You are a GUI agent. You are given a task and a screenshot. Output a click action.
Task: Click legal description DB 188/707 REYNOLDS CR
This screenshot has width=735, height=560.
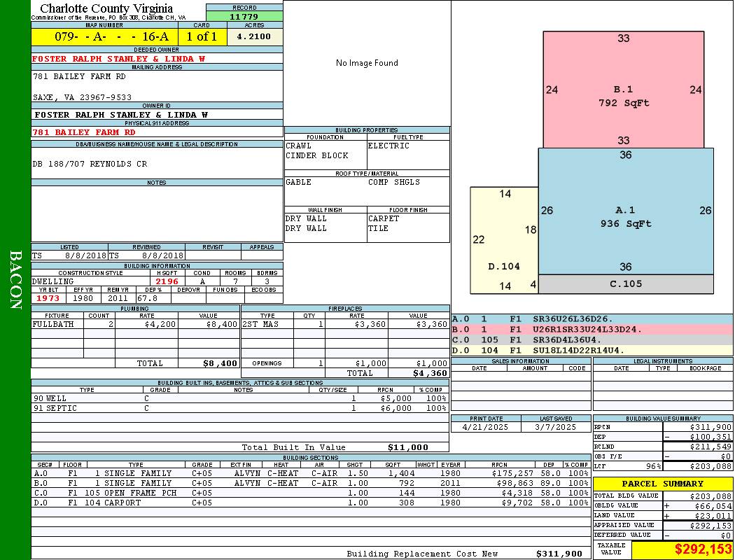coord(90,164)
